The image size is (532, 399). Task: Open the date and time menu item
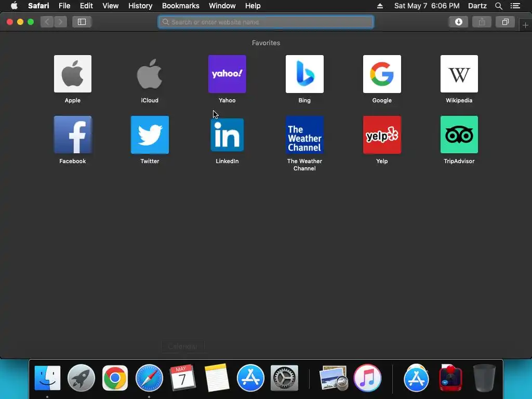coord(427,6)
